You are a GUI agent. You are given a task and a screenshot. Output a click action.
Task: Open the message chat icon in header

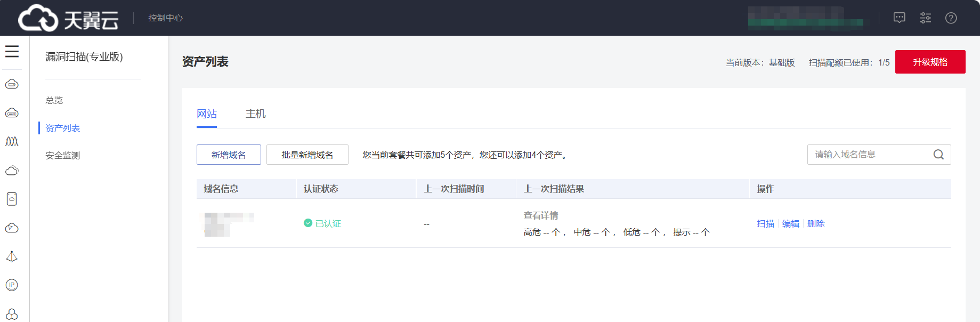pos(900,18)
